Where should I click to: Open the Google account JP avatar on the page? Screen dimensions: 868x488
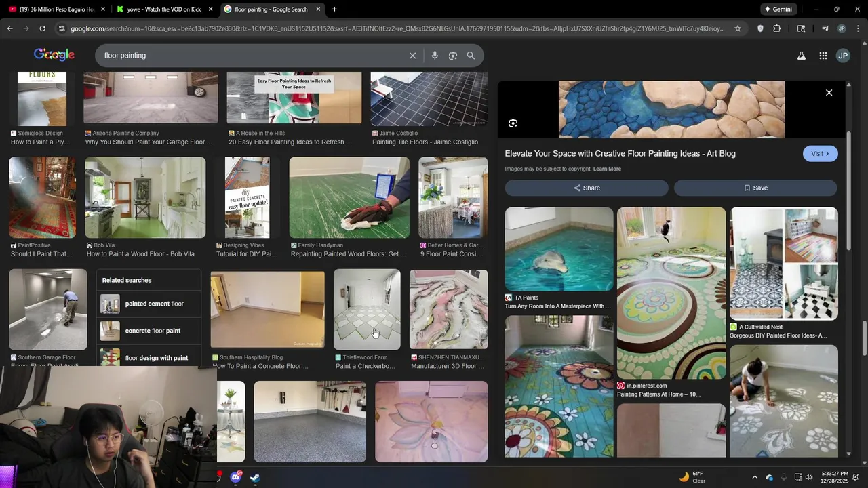(x=843, y=56)
